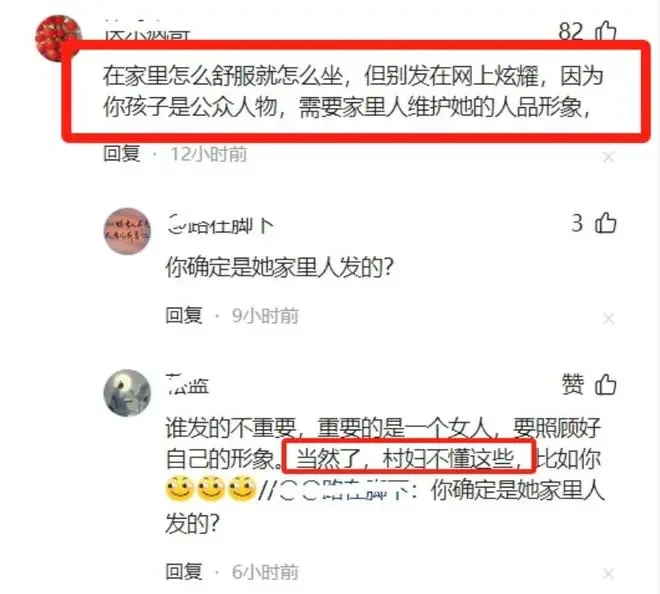Open the red fruit avatar profile
The width and height of the screenshot is (660, 594).
pos(58,38)
